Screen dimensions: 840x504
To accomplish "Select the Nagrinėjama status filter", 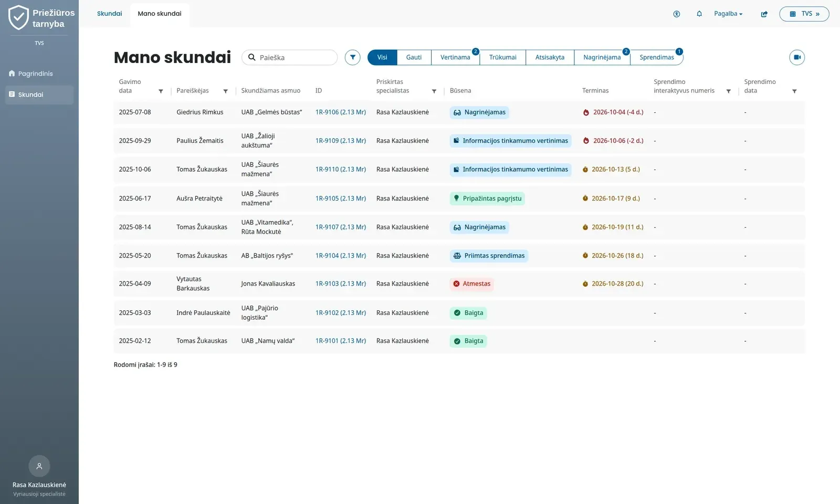I will click(602, 57).
